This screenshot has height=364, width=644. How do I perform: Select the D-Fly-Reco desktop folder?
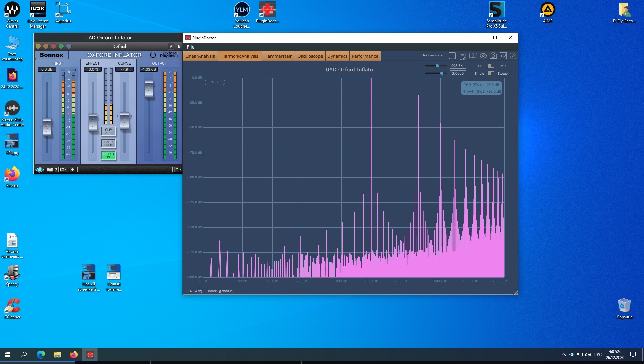(624, 13)
